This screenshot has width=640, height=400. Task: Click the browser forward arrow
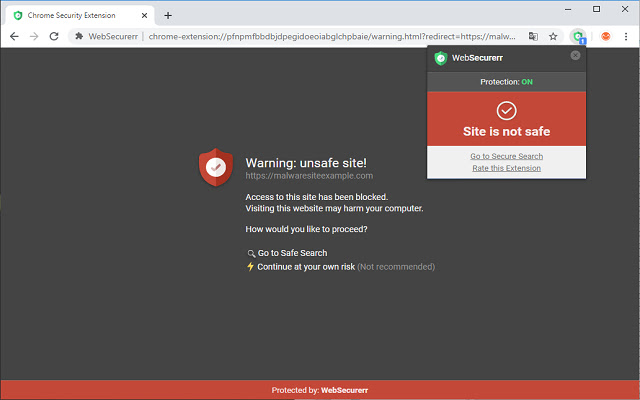(34, 36)
